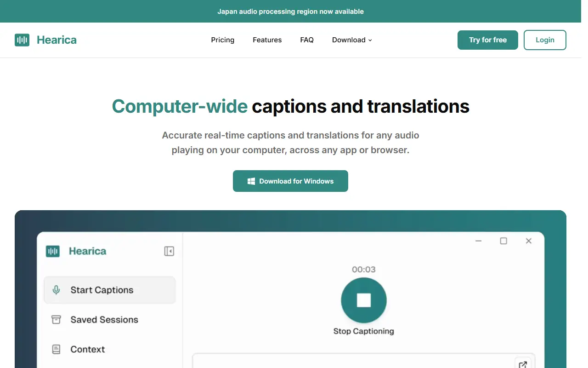The width and height of the screenshot is (588, 368).
Task: Click the Hearica logo icon in the app preview
Action: click(x=53, y=251)
